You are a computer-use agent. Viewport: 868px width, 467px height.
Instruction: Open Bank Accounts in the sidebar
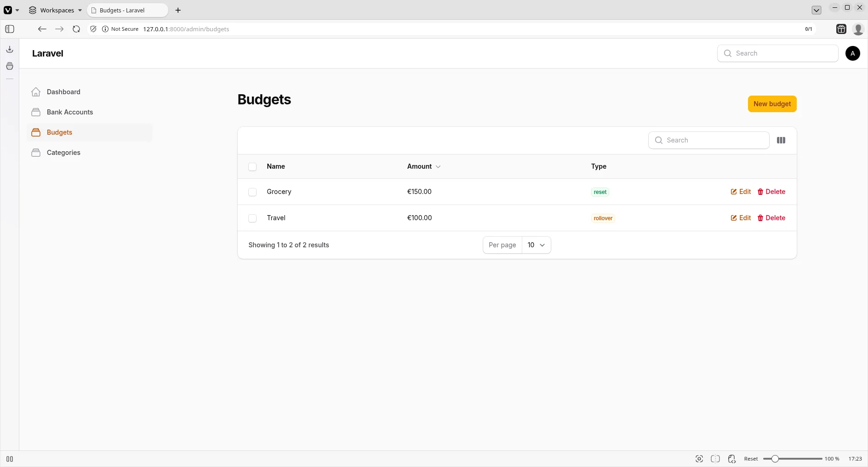(69, 112)
